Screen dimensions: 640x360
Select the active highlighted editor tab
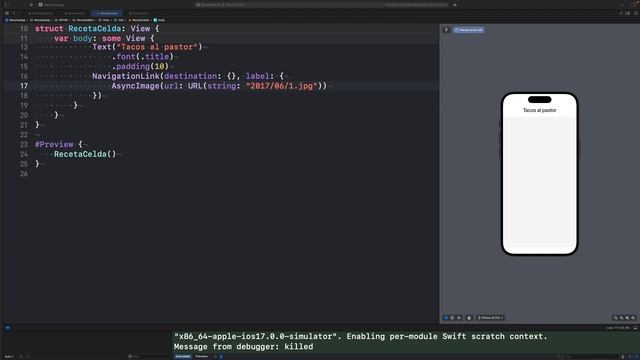[107, 13]
